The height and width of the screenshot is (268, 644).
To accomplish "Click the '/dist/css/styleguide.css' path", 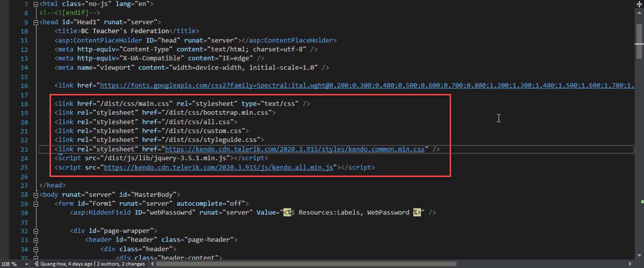I will pos(210,140).
